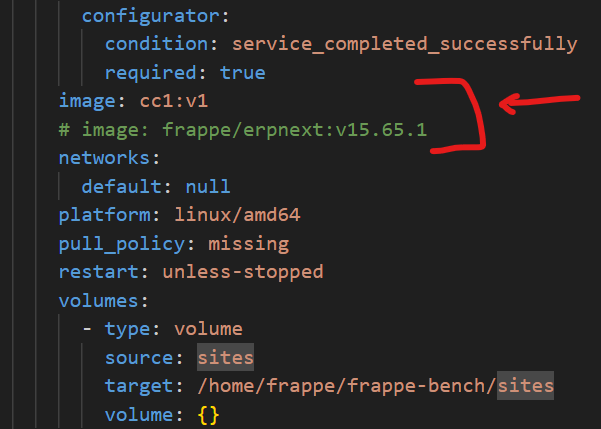Click the 'missing' pull_policy value

248,244
